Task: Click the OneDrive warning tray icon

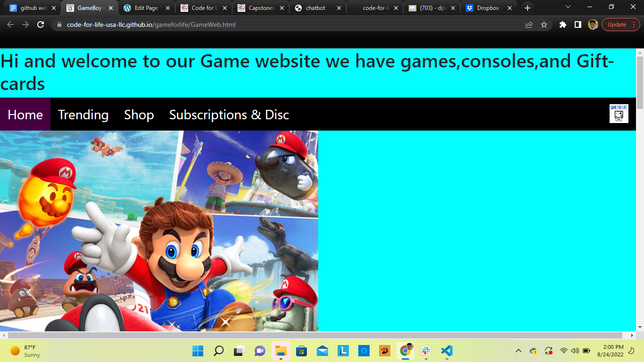Action: [534, 351]
